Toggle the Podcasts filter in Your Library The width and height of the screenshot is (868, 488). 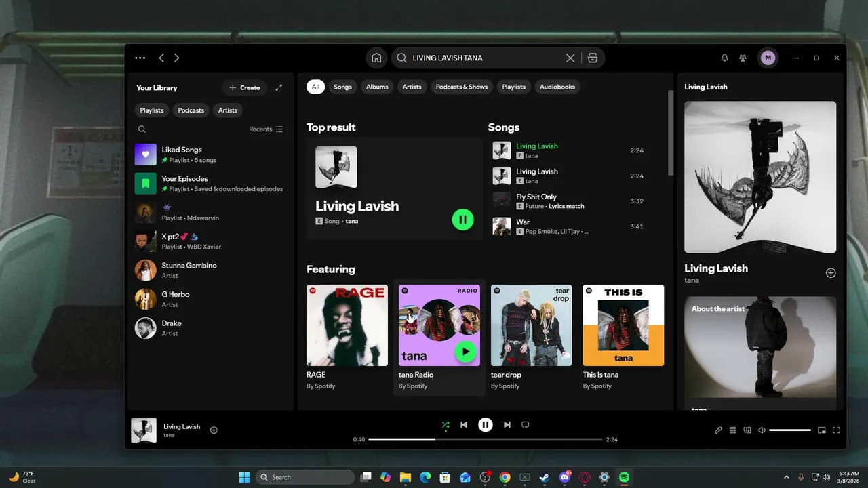tap(191, 110)
